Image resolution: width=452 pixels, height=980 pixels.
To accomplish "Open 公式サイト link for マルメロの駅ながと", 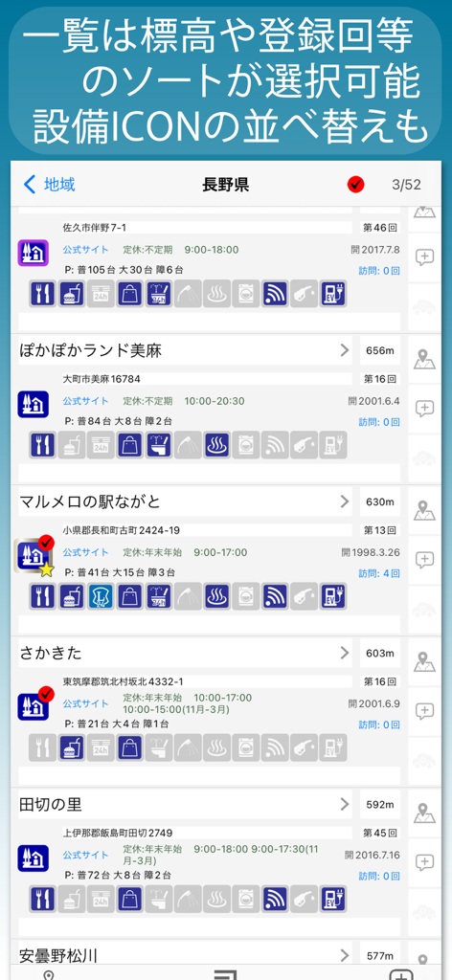I will (x=85, y=552).
